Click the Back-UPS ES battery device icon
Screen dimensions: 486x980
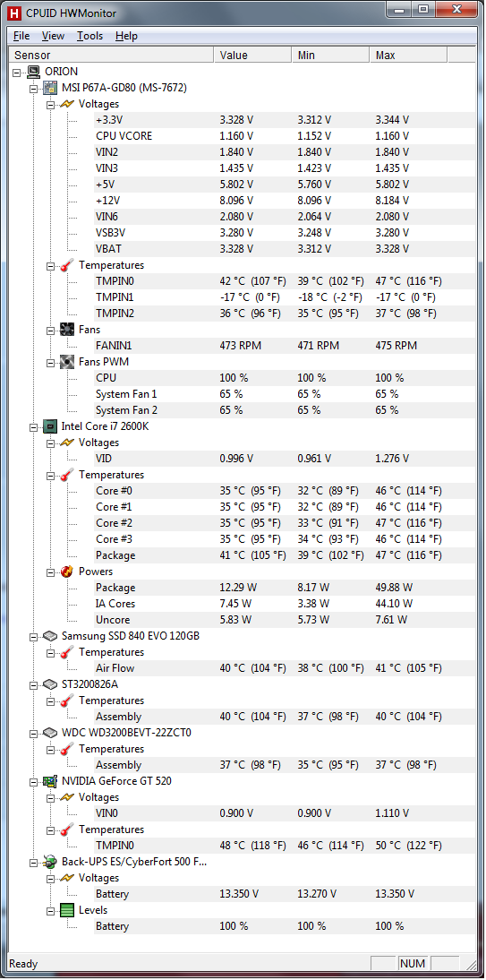50,862
